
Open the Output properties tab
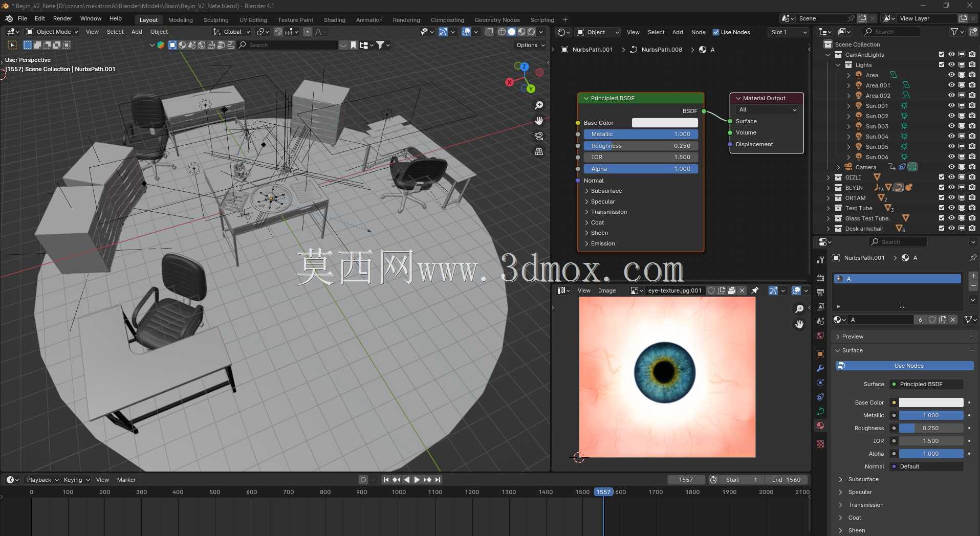pos(820,293)
